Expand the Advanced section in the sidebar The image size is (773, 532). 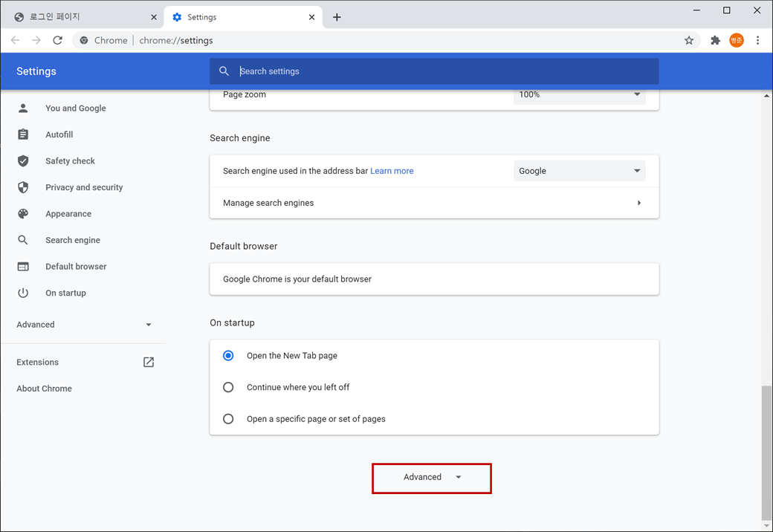click(x=84, y=325)
